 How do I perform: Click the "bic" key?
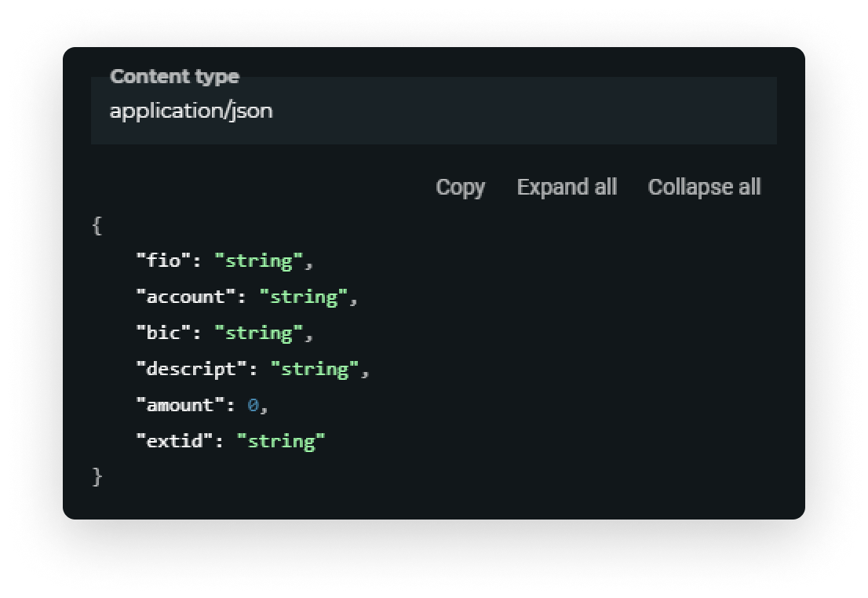click(x=164, y=333)
